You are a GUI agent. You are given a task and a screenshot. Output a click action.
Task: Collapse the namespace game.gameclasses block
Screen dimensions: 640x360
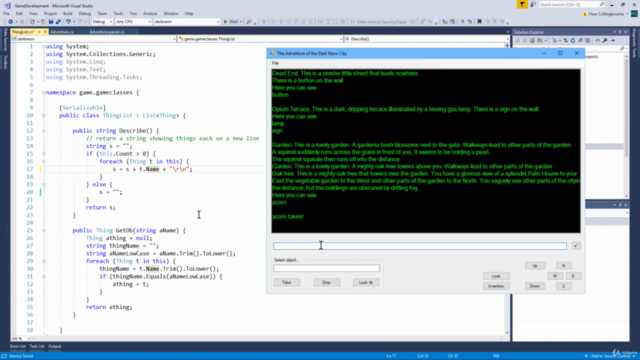point(43,93)
